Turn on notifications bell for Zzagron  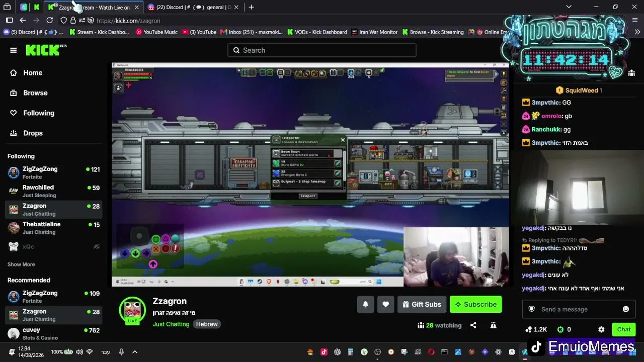point(366,304)
